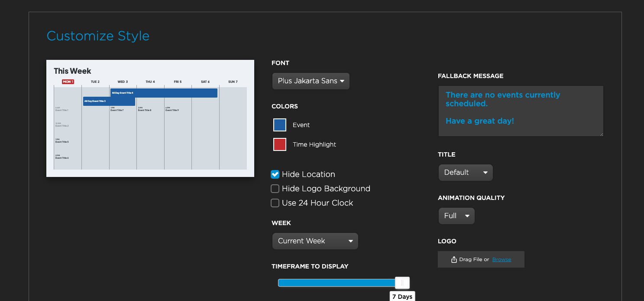Uncheck the Hide Location checkbox

click(x=275, y=174)
